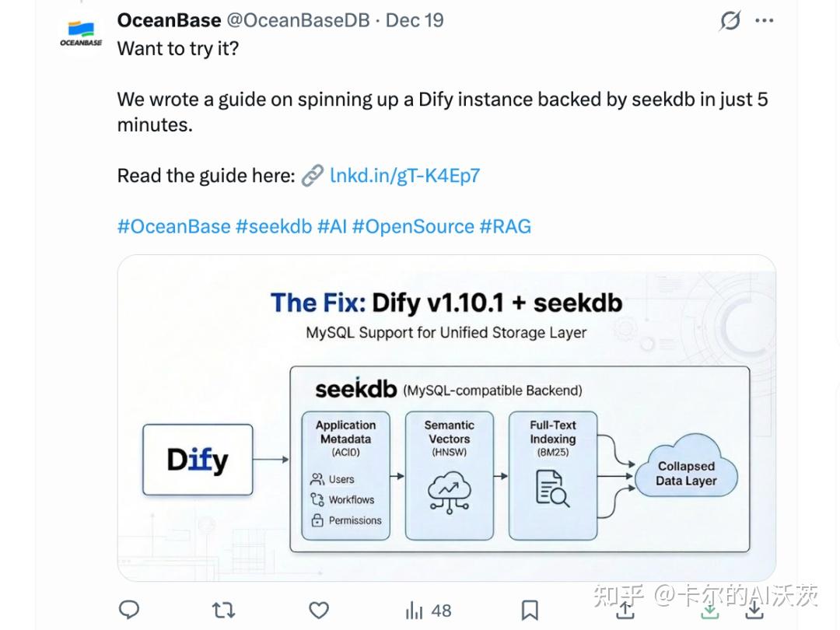
Task: Click the #seekdb hashtag
Action: tap(274, 226)
